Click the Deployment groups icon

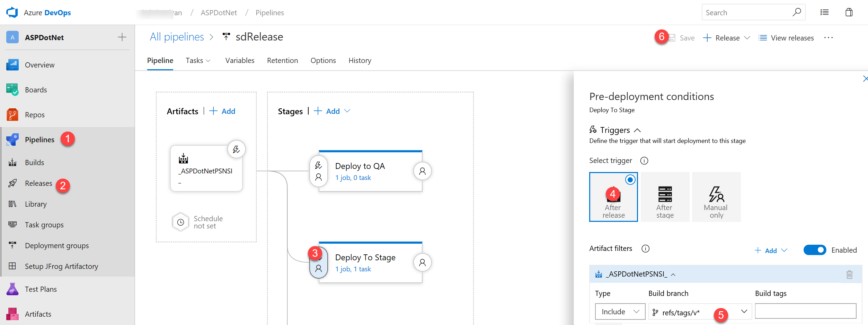pyautogui.click(x=12, y=245)
